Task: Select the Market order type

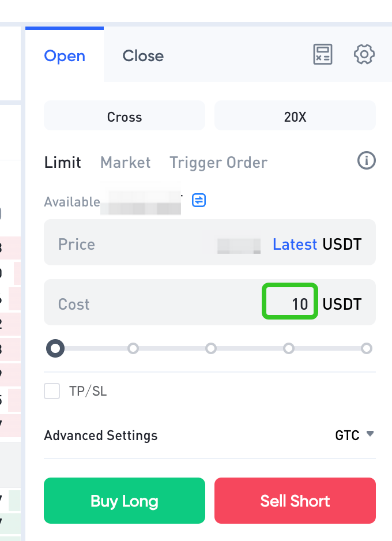Action: pos(126,163)
